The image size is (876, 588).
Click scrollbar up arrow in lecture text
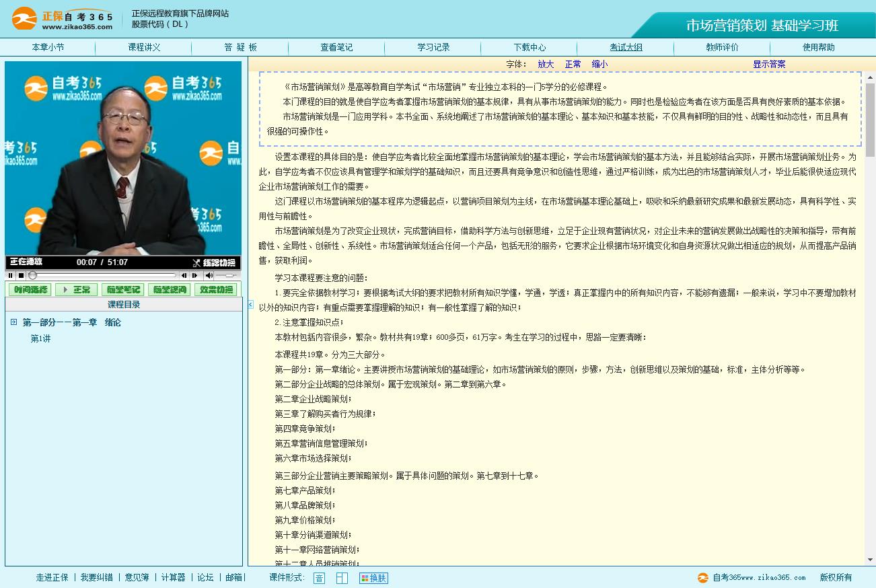pyautogui.click(x=870, y=77)
